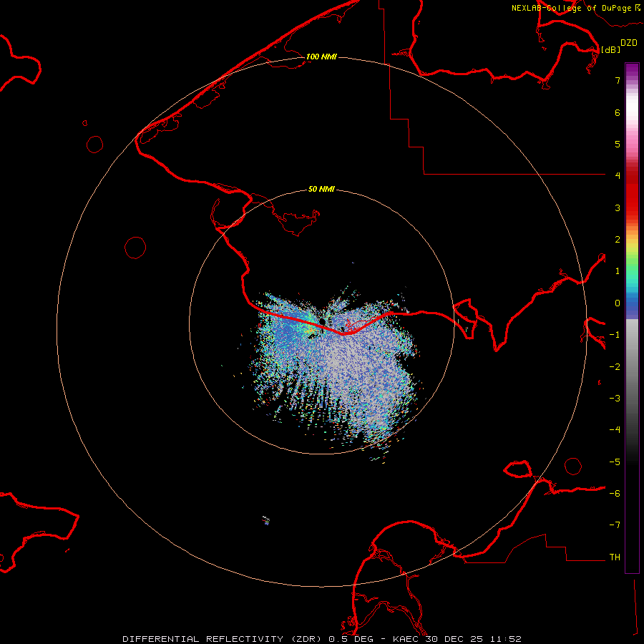Click the -6 value on the color scale
Screen dimensions: 644x644
(x=615, y=494)
